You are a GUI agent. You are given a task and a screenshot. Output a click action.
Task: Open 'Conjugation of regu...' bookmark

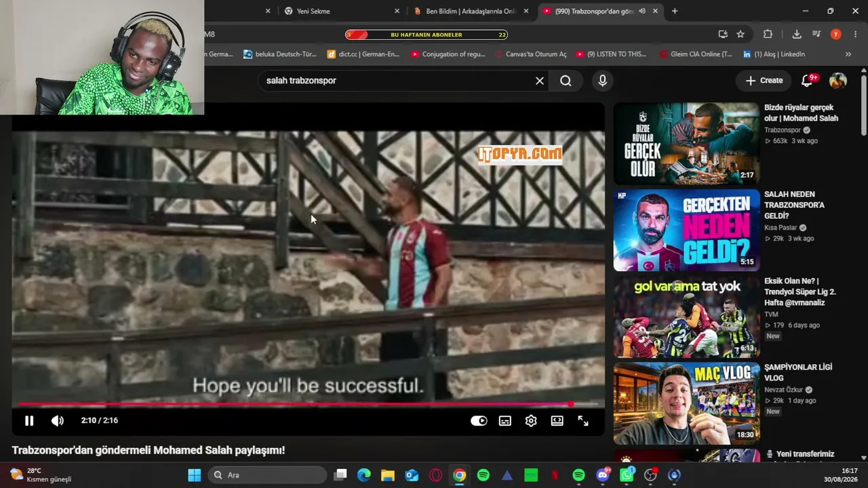[x=448, y=54]
